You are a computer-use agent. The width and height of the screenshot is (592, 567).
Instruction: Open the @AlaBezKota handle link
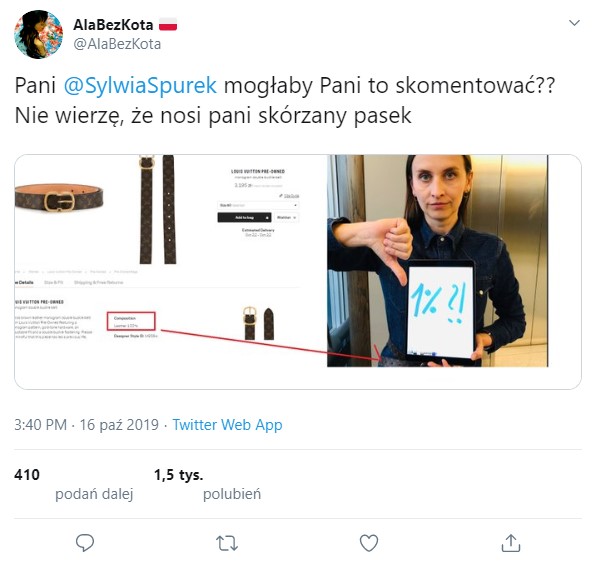point(117,44)
